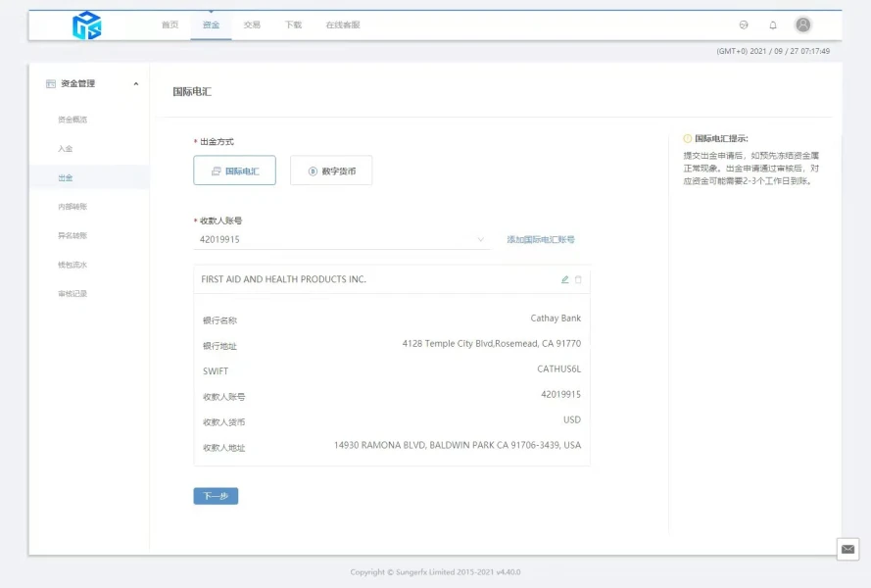
Task: Click the Sungerfx logo in the header
Action: pyautogui.click(x=86, y=25)
